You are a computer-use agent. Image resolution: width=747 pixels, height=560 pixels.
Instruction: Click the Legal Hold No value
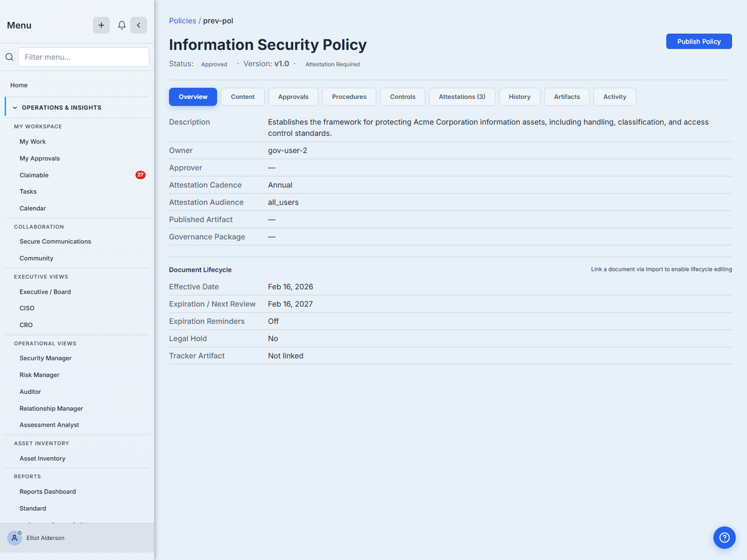[x=273, y=338]
